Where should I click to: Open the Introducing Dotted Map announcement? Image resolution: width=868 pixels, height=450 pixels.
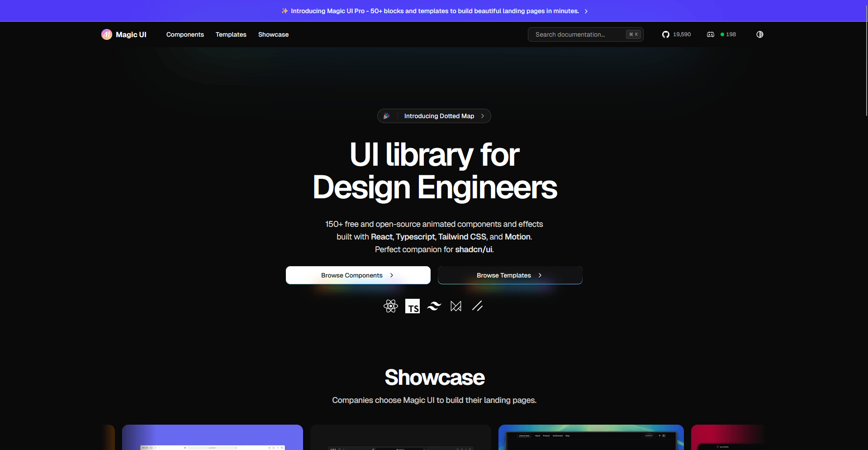point(434,116)
